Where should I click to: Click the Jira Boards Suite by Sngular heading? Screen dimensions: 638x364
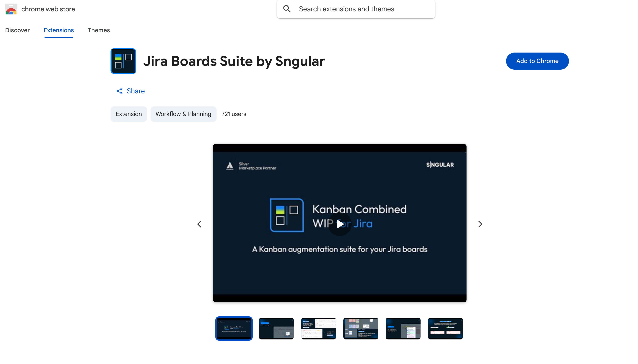tap(234, 61)
